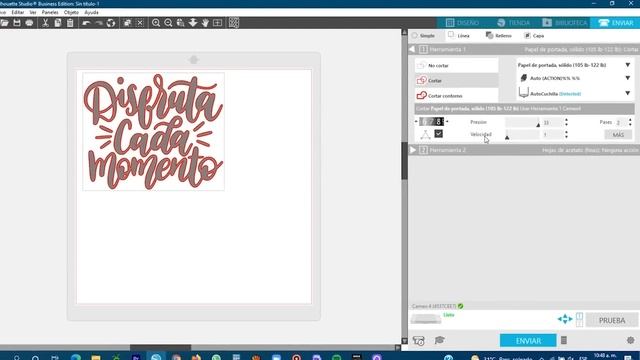Choose the No cortar option
The image size is (640, 360).
456,65
